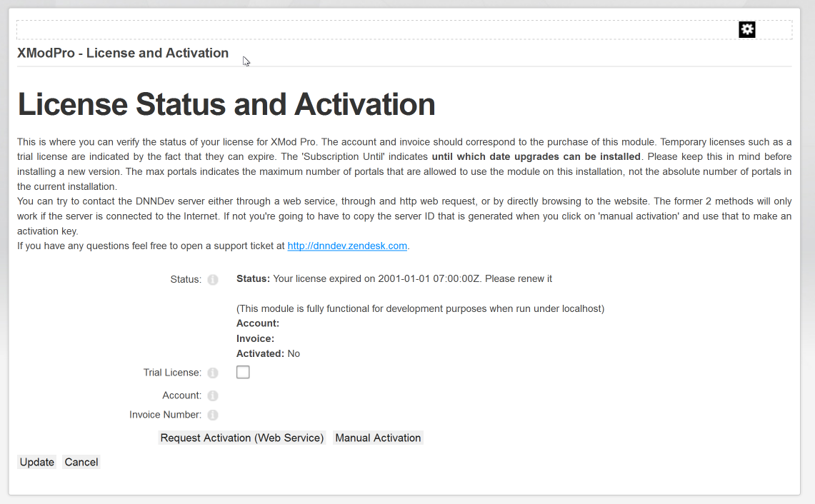Viewport: 815px width, 504px height.
Task: Cancel the license form
Action: pos(81,462)
